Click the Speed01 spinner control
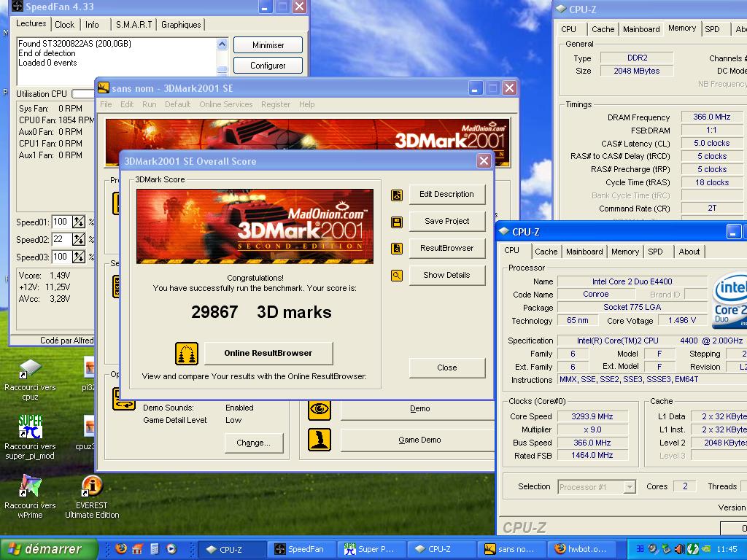The image size is (747, 560). point(79,222)
